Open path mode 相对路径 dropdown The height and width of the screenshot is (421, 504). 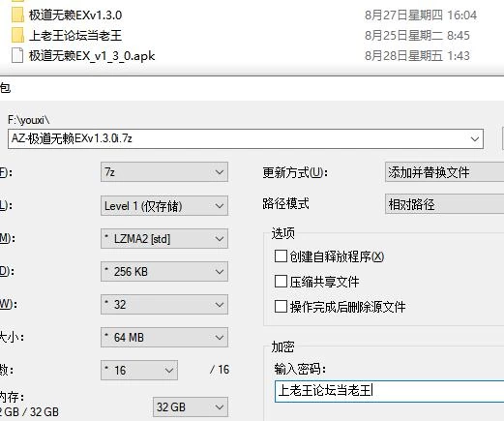click(x=444, y=204)
